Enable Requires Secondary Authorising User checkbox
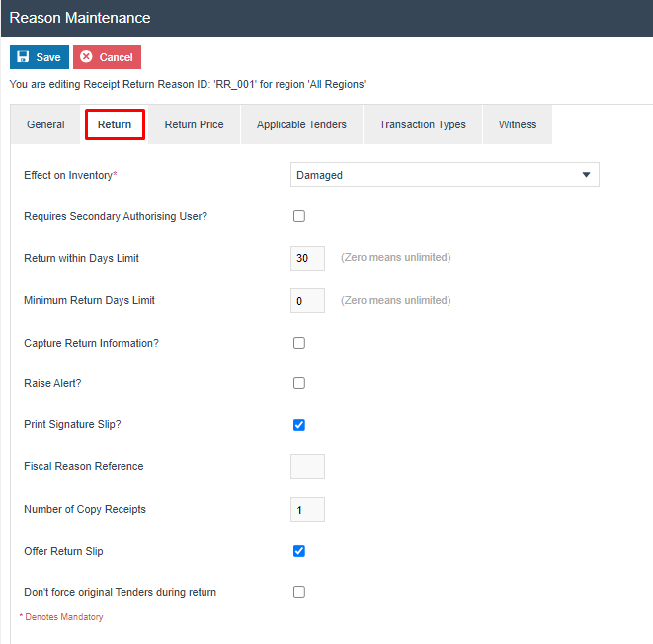This screenshot has height=644, width=653. click(x=299, y=216)
